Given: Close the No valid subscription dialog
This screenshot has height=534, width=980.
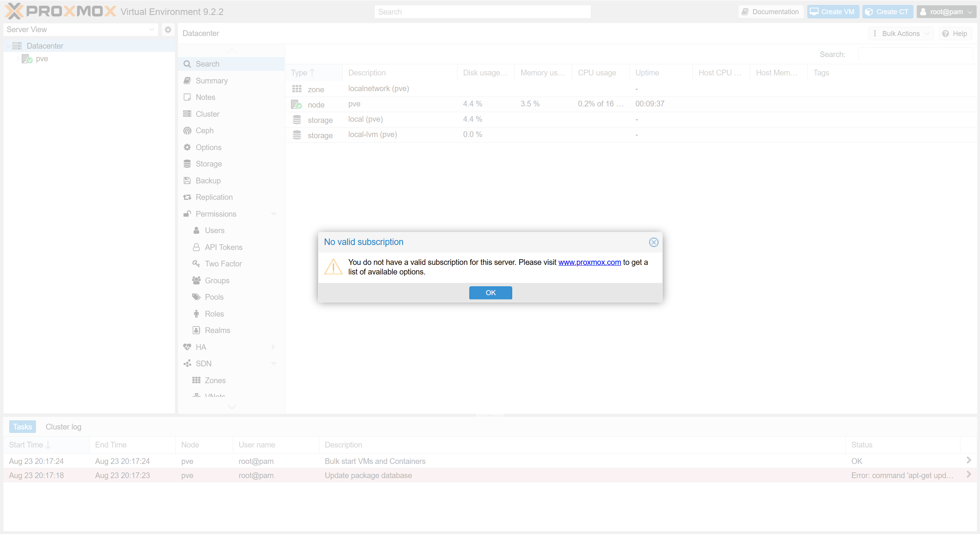Looking at the screenshot, I should pos(653,242).
